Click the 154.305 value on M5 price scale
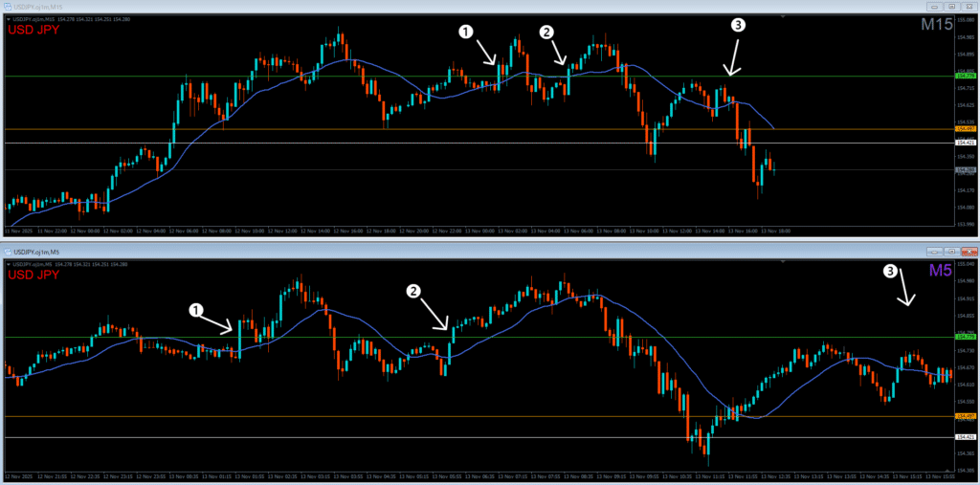980x485 pixels. (x=966, y=470)
